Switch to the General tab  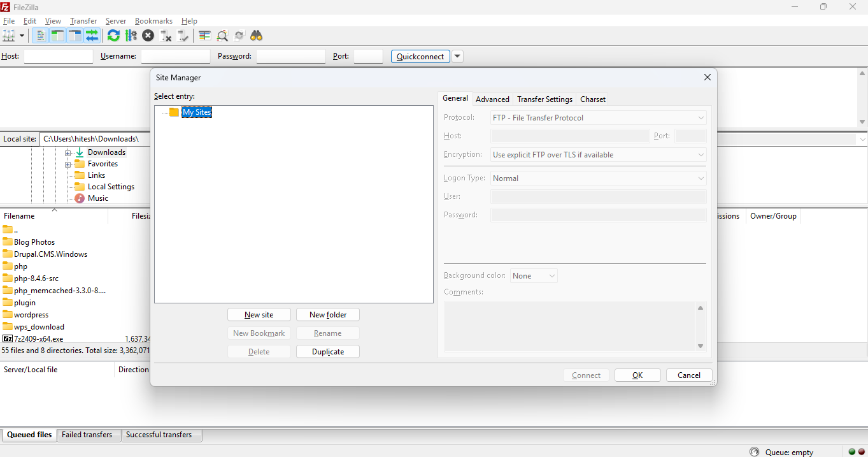click(455, 98)
